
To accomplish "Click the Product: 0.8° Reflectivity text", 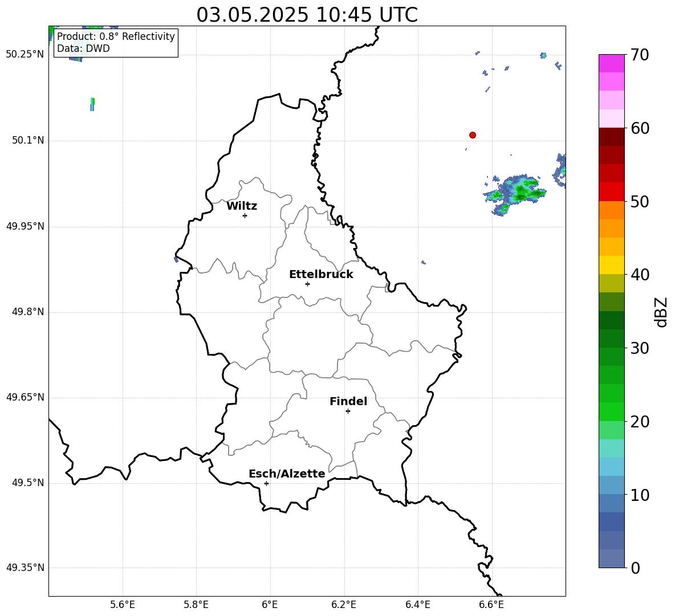I will [116, 36].
